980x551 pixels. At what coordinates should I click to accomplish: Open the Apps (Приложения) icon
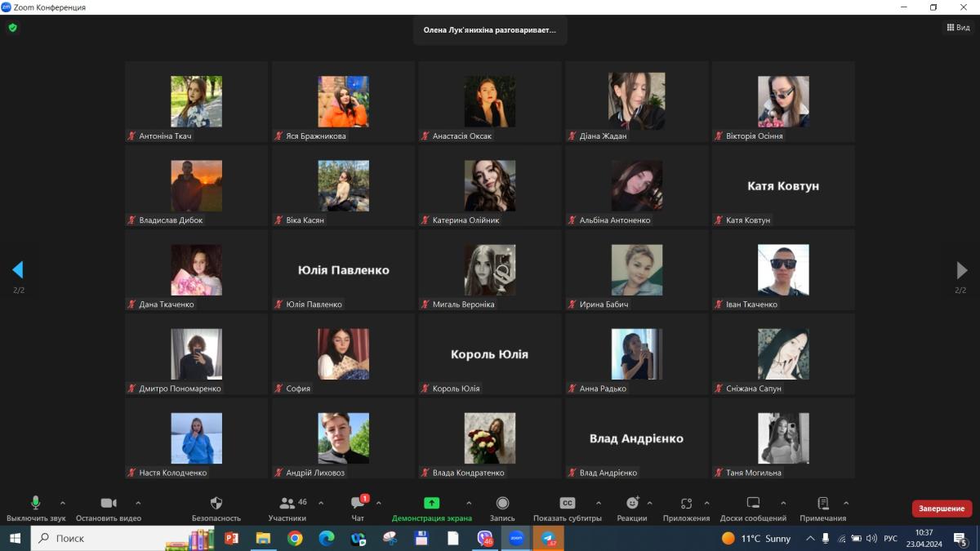(x=686, y=504)
